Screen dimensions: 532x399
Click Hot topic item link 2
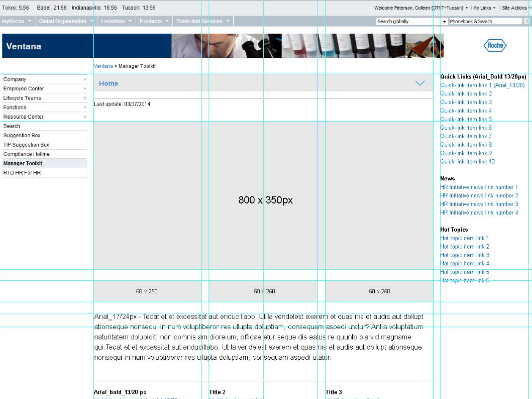(464, 247)
